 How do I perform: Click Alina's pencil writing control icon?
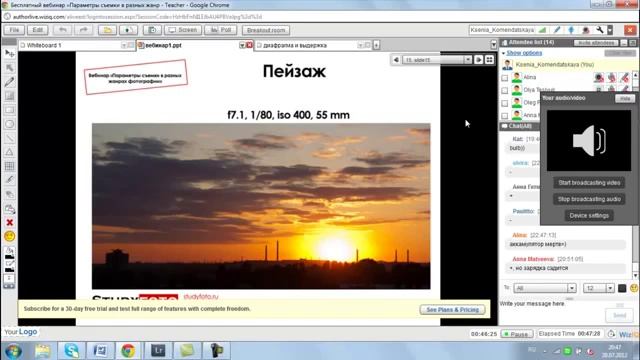tap(624, 77)
